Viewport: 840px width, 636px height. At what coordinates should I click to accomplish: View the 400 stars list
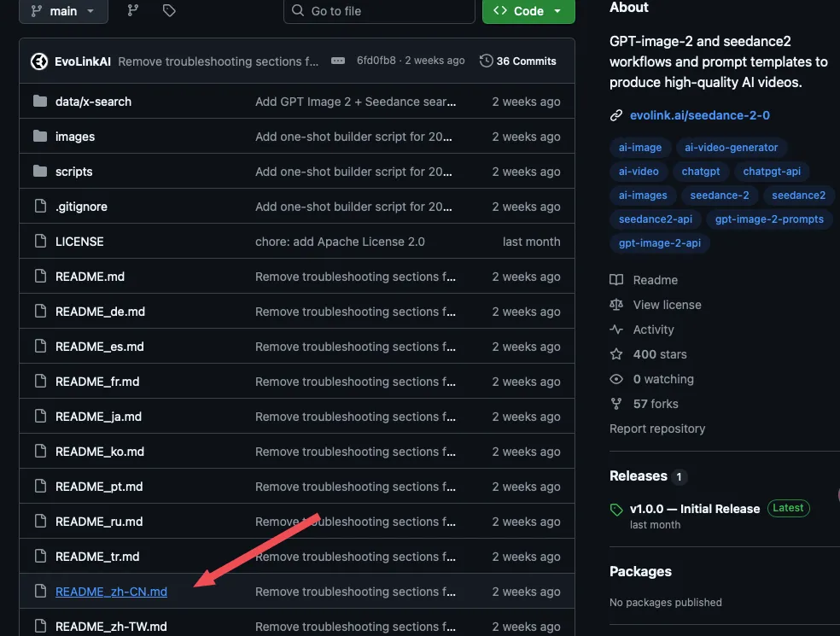point(648,354)
